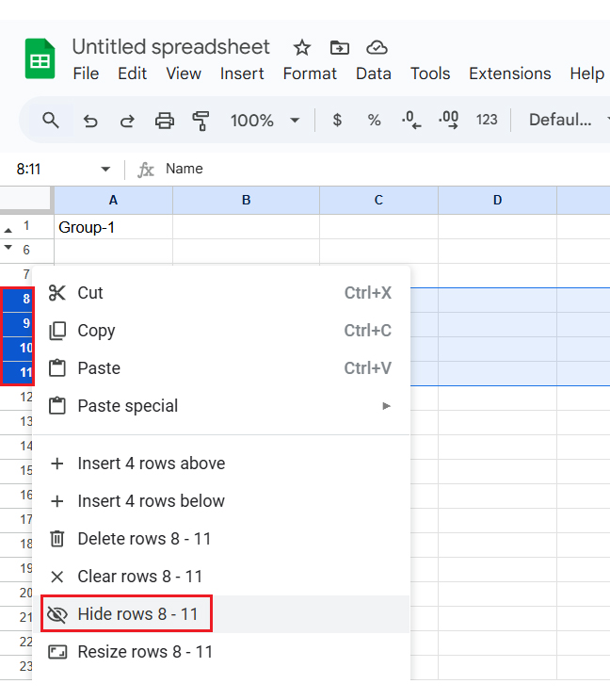Open more formats 123 menu
This screenshot has height=700, width=610.
click(x=487, y=120)
